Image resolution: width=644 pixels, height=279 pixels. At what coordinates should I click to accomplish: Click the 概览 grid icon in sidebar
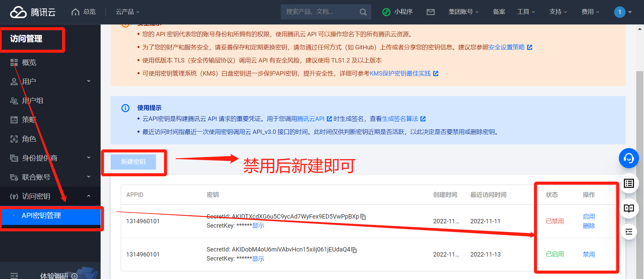coord(14,62)
